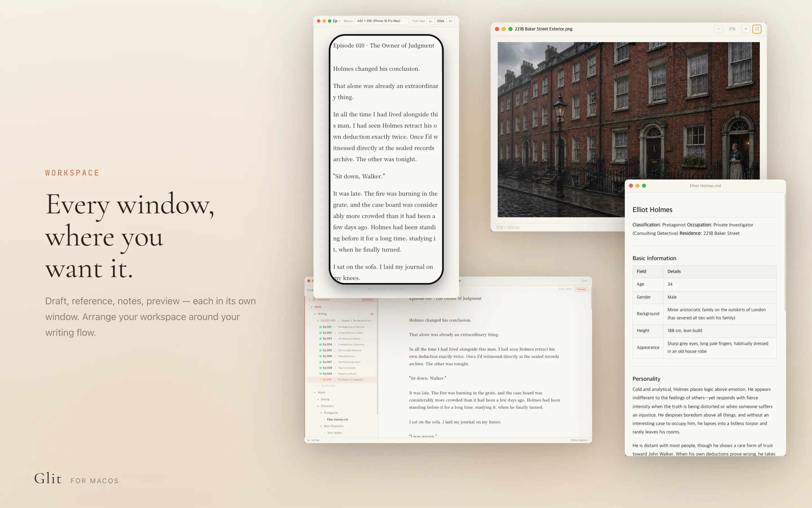The width and height of the screenshot is (812, 508).
Task: Open Editor Options in the editor footer
Action: (579, 440)
